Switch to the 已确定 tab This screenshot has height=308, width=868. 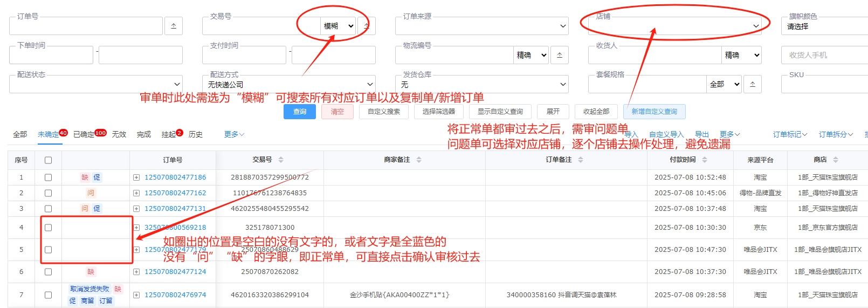[x=84, y=134]
